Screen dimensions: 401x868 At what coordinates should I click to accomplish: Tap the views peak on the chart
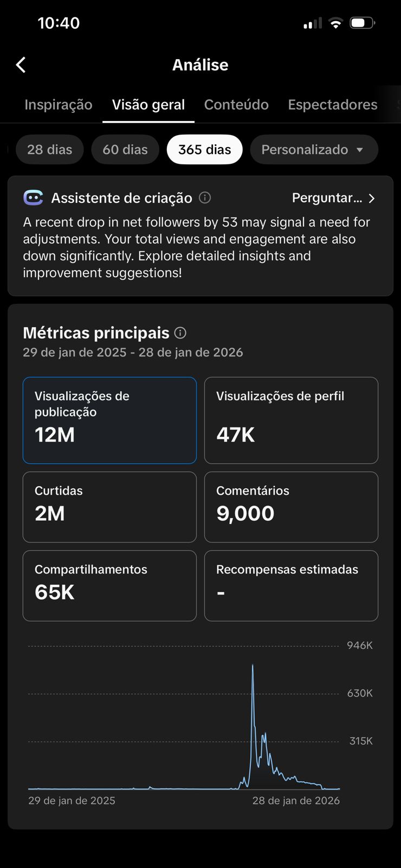[253, 666]
